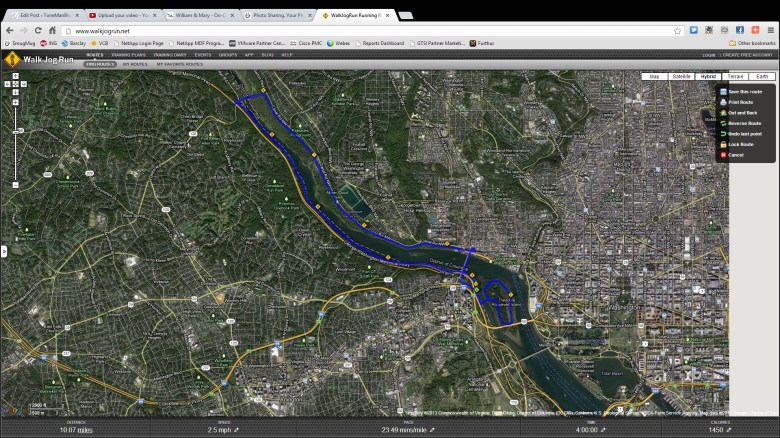The image size is (780, 438).
Task: Pan the map left arrow
Action: 7,84
